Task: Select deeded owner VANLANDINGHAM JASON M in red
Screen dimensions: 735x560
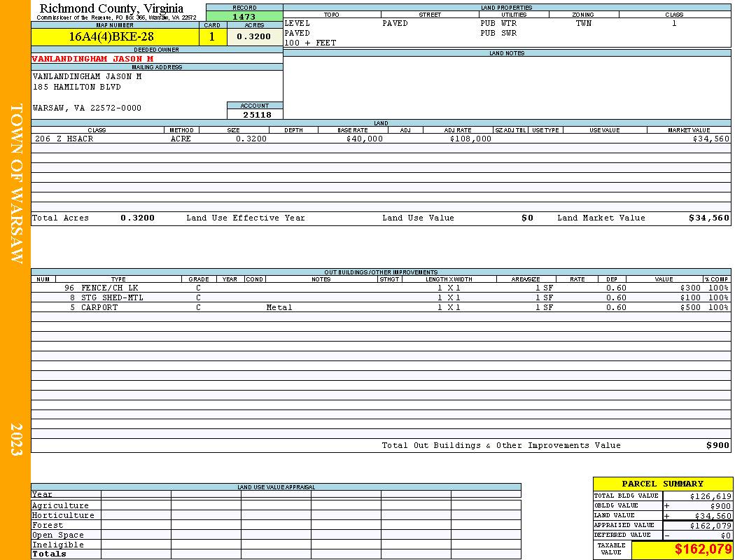Action: [93, 59]
